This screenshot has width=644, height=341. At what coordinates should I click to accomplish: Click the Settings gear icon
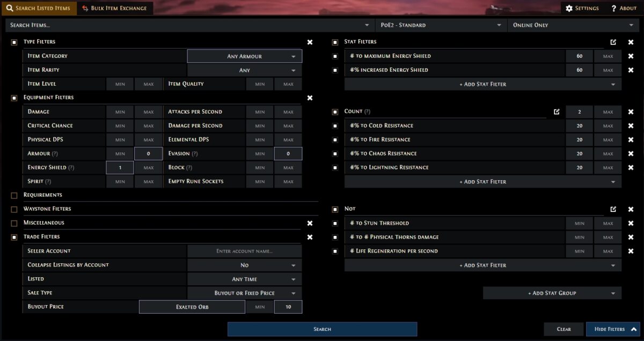(x=569, y=9)
